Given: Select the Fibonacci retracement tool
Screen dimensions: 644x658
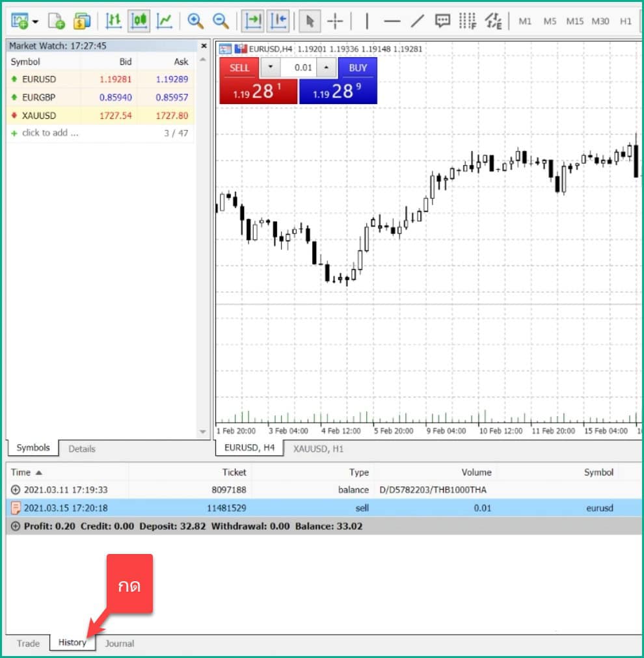Looking at the screenshot, I should [467, 21].
